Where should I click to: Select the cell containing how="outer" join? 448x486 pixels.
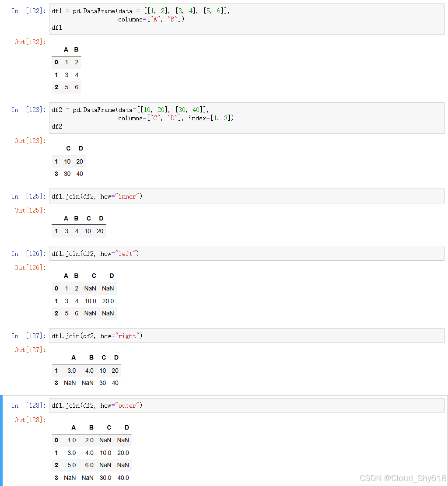click(247, 406)
